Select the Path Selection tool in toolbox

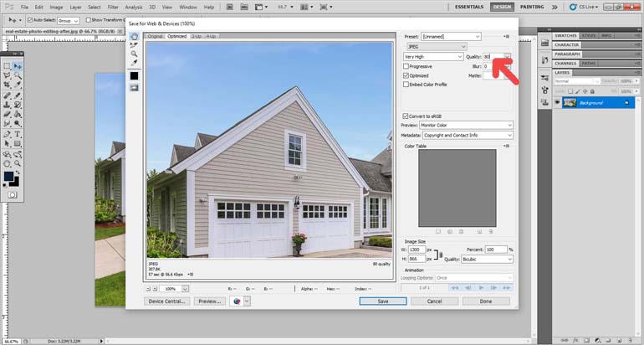(x=7, y=143)
